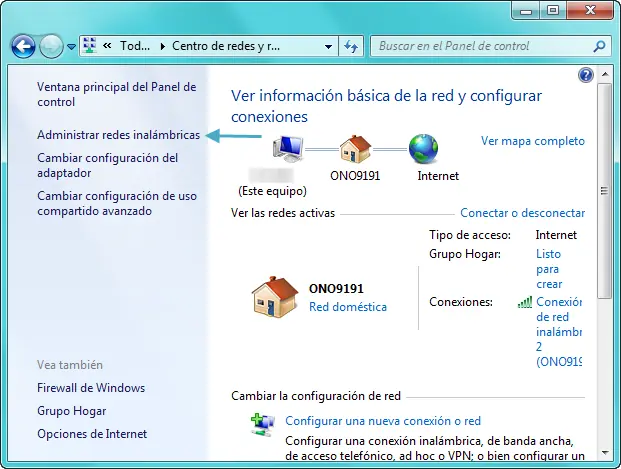
Task: Open 'Configurar una nueva conexión o red' link
Action: point(383,421)
